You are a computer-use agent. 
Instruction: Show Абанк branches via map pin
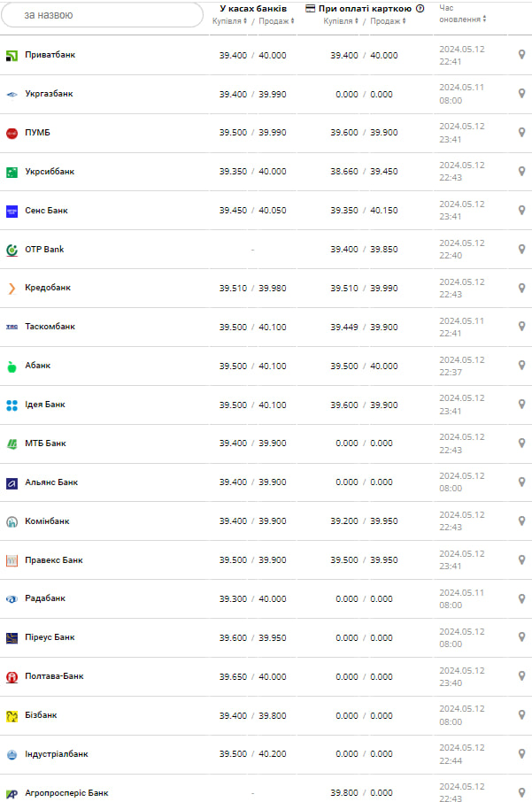pos(521,366)
